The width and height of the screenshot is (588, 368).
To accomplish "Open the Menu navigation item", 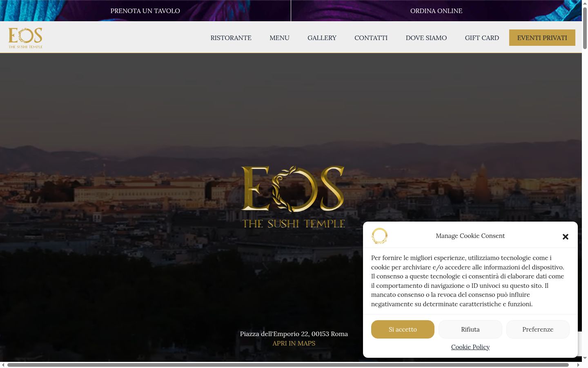I will [279, 38].
